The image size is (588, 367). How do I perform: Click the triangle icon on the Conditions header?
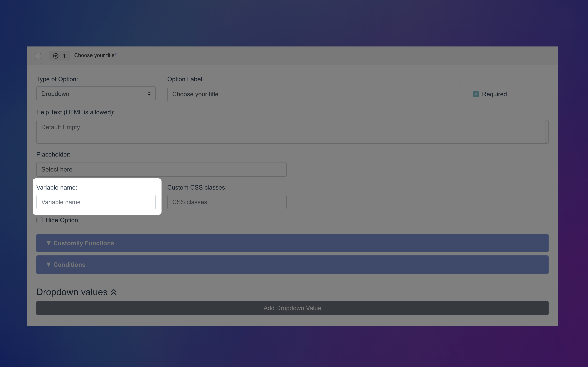point(49,265)
